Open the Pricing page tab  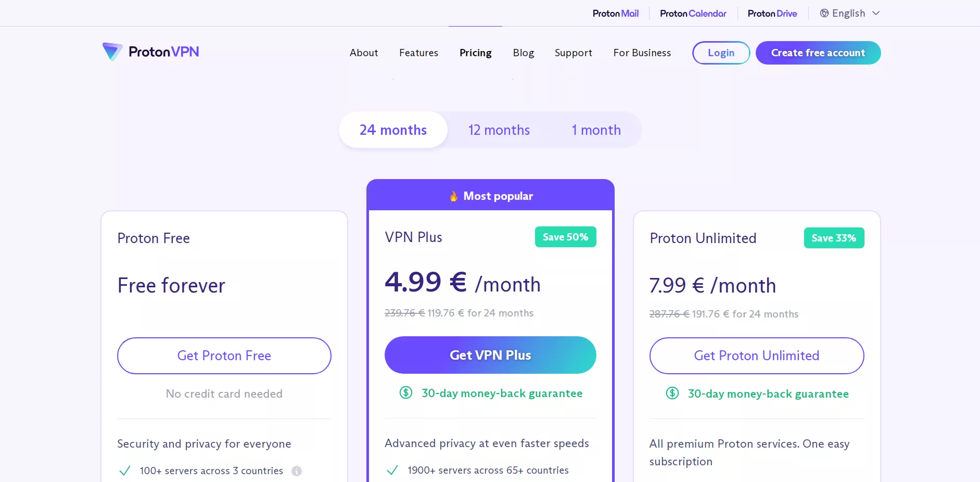coord(475,53)
